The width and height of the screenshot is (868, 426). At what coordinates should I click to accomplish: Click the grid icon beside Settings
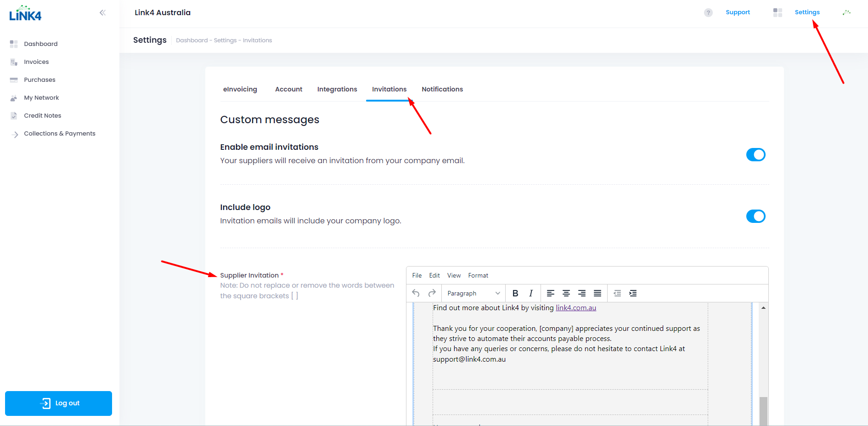[x=778, y=12]
